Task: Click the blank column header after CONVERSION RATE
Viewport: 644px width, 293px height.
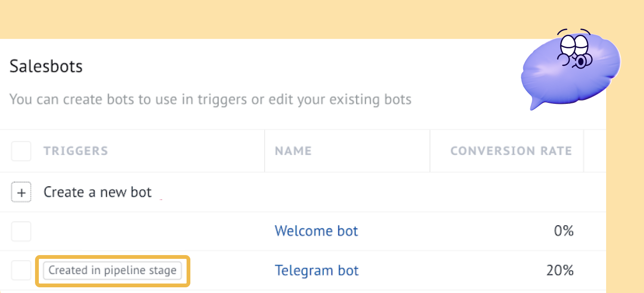Action: pyautogui.click(x=595, y=151)
